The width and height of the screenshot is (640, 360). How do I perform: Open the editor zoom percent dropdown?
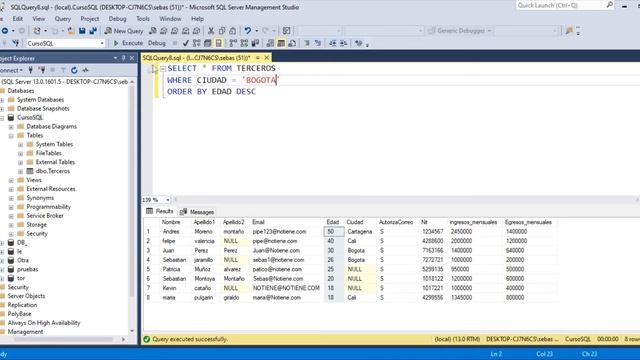167,200
